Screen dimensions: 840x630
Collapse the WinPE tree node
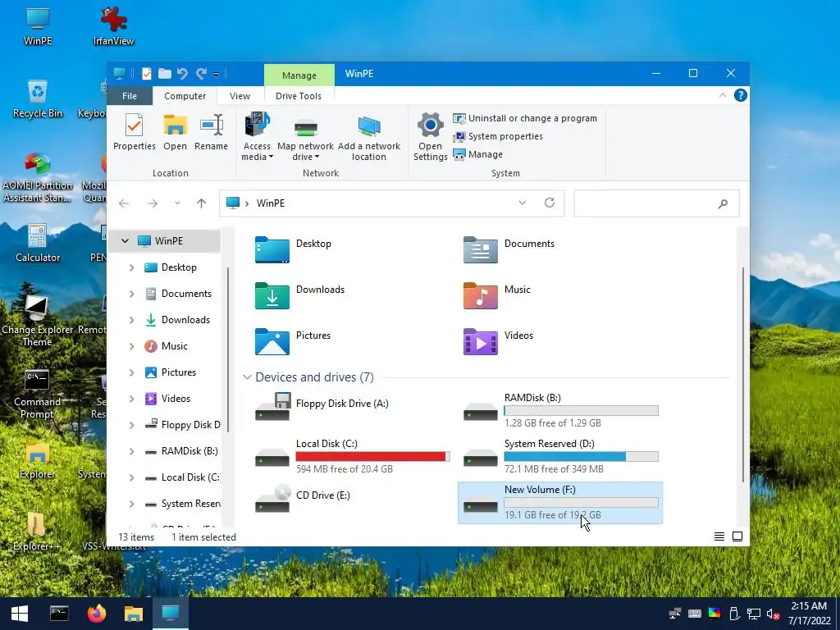[125, 241]
